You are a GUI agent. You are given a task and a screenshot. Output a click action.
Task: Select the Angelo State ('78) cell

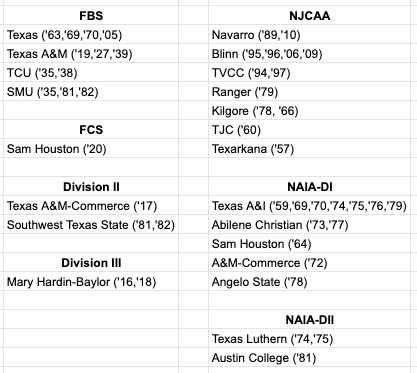(x=310, y=282)
